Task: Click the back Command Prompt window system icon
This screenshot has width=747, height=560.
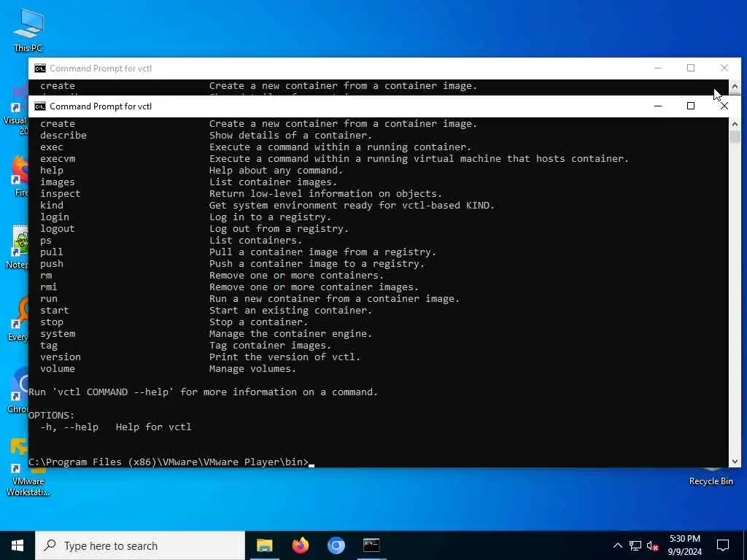Action: click(40, 69)
